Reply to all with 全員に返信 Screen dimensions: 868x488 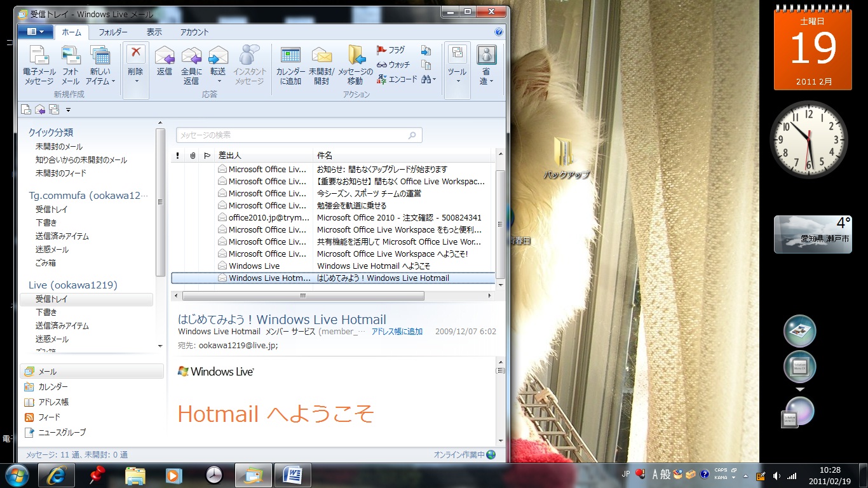pyautogui.click(x=191, y=65)
